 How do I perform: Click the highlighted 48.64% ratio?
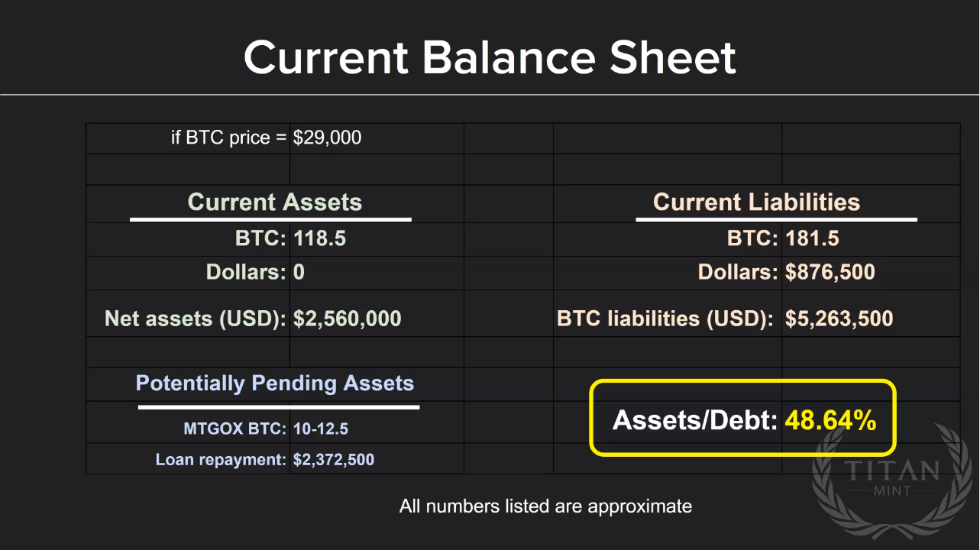pos(830,419)
